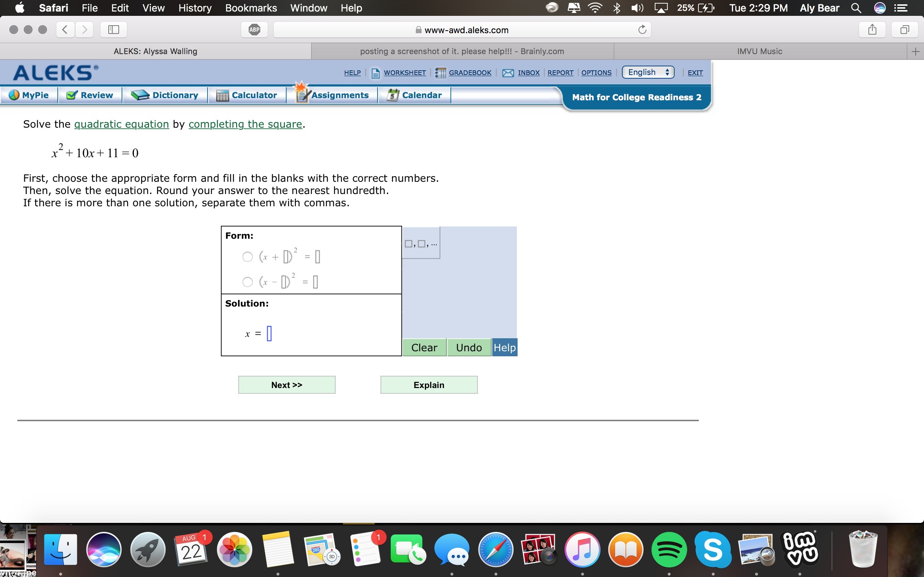Open the Dictionary book icon
This screenshot has height=577, width=924.
pyautogui.click(x=140, y=95)
